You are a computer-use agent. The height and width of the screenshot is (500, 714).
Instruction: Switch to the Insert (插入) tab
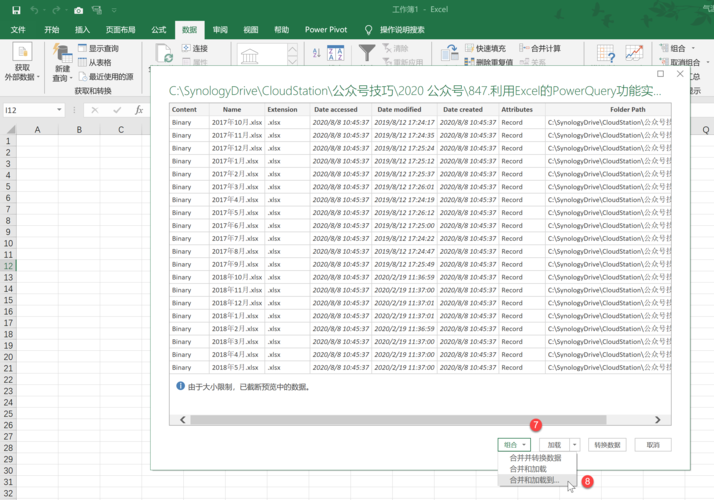pos(82,30)
